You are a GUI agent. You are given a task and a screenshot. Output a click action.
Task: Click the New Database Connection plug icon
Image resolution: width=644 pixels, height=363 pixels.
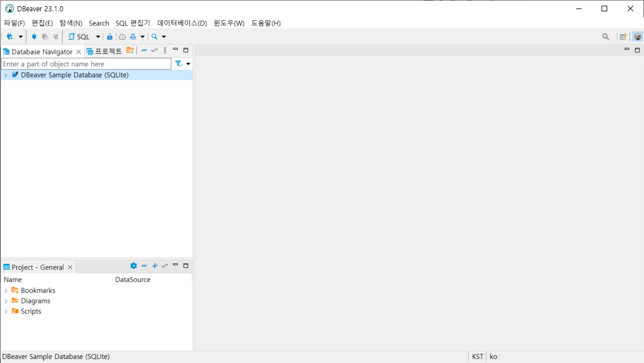(10, 37)
